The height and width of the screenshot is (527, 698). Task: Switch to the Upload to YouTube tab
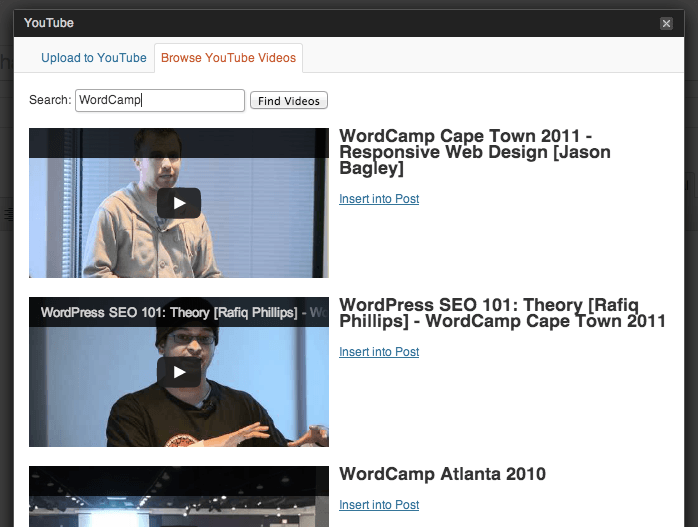tap(93, 58)
